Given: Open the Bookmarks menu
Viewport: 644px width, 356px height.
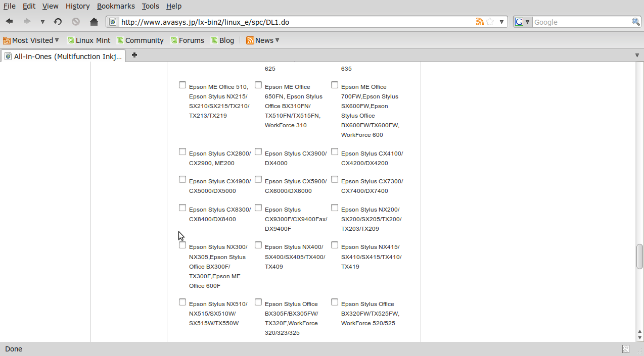Looking at the screenshot, I should pos(116,6).
